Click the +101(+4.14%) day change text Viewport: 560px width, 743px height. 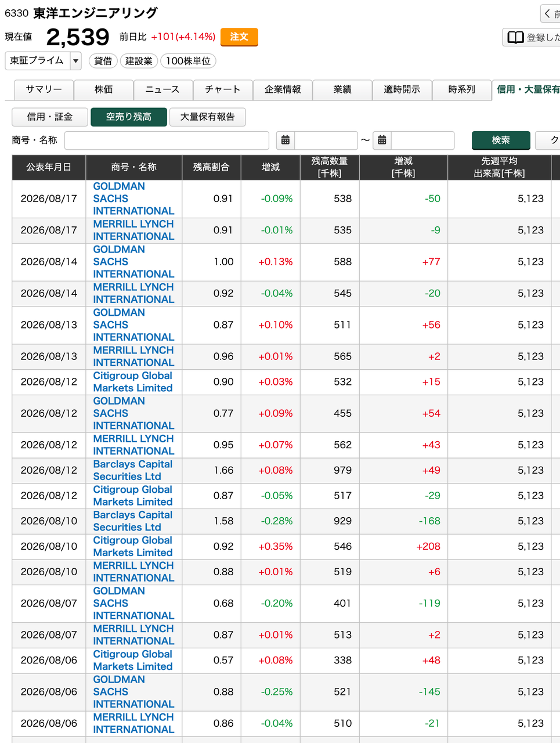[x=183, y=37]
